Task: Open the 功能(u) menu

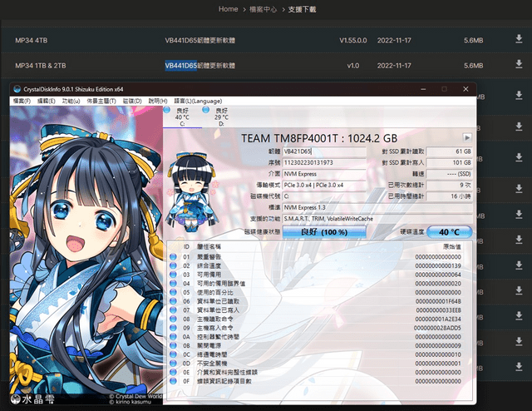Action: coord(71,101)
